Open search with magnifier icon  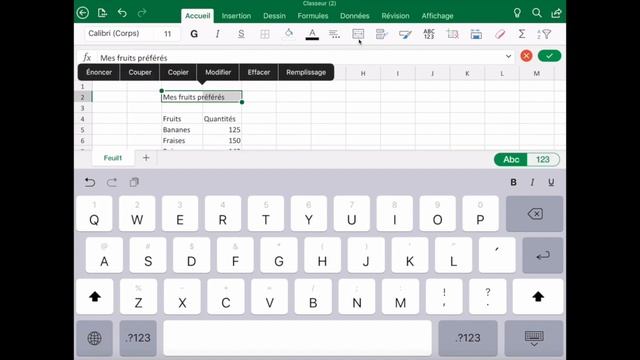click(x=537, y=13)
